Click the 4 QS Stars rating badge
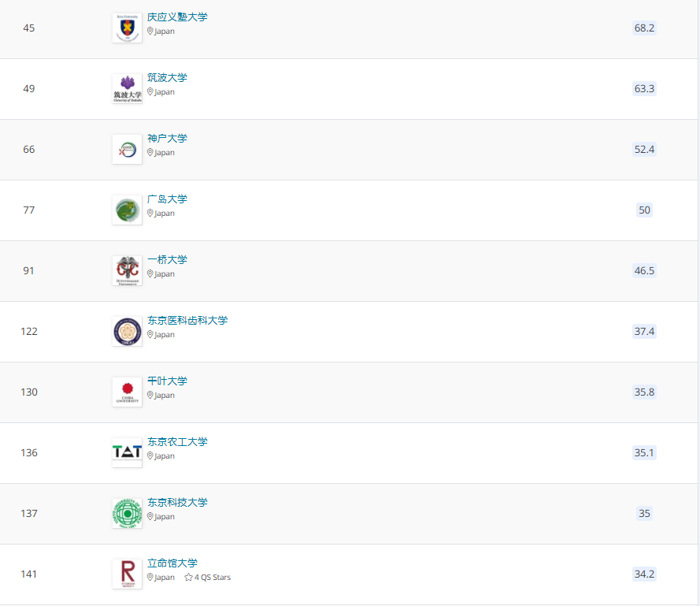The height and width of the screenshot is (606, 700). tap(208, 578)
